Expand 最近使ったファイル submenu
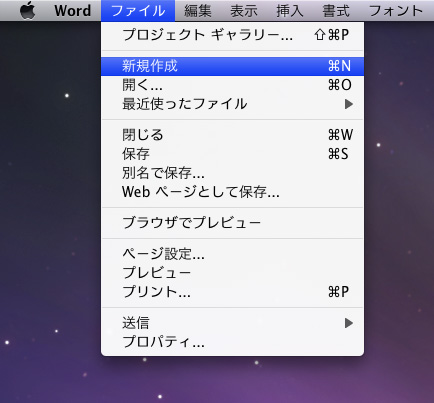434x403 pixels. (232, 104)
